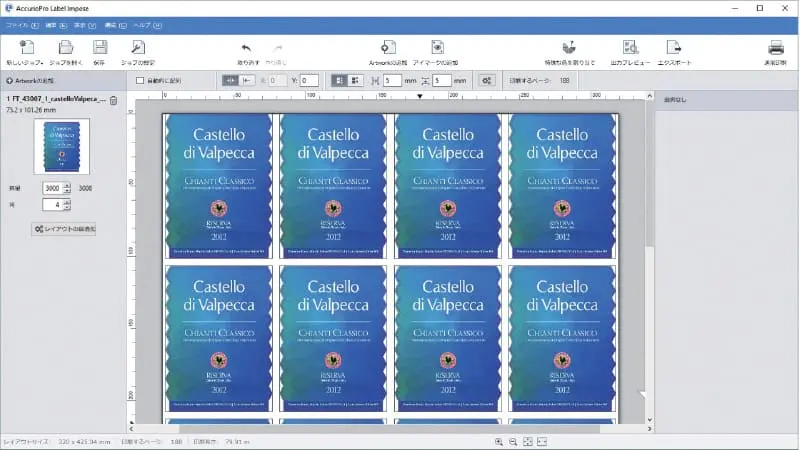The width and height of the screenshot is (800, 450).
Task: Increase the quantity 3000 spinner value
Action: pyautogui.click(x=67, y=185)
